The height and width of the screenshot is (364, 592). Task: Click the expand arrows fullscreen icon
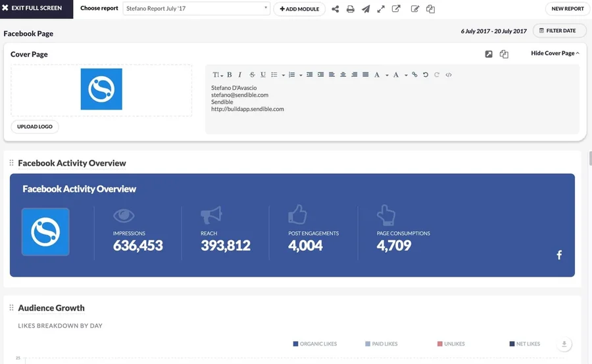(x=381, y=9)
